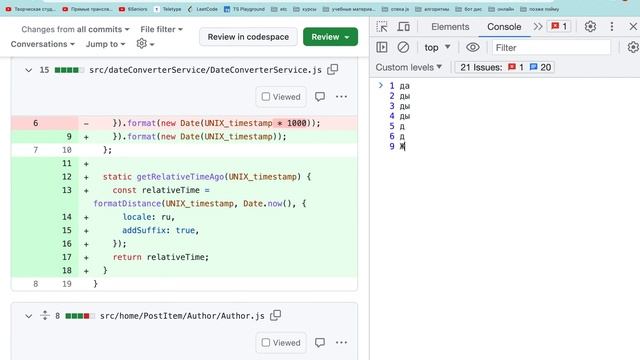
Task: Collapse DateConverterService.js diff
Action: pyautogui.click(x=29, y=70)
